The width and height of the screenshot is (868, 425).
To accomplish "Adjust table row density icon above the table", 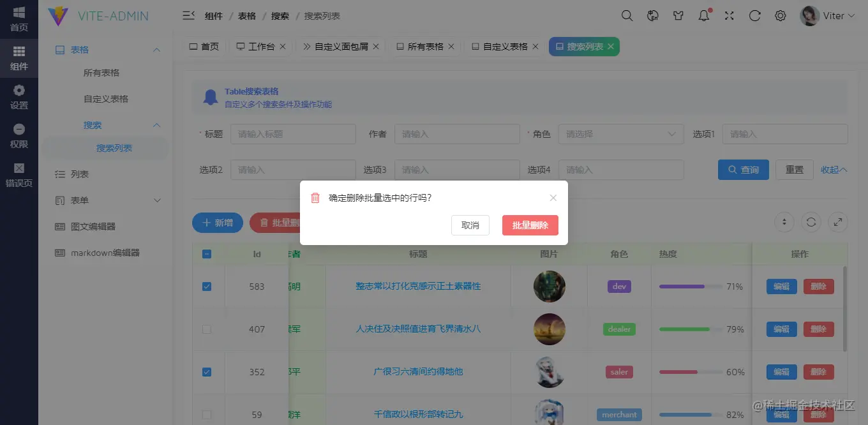I will 784,222.
